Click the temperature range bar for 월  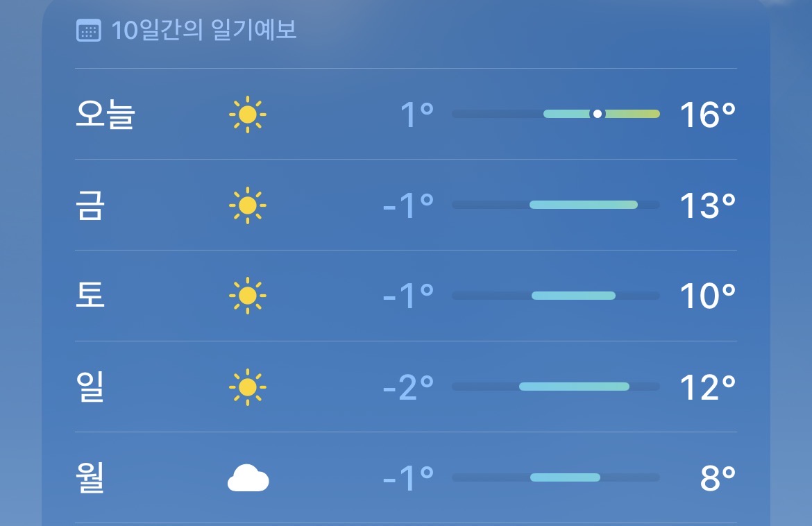565,477
